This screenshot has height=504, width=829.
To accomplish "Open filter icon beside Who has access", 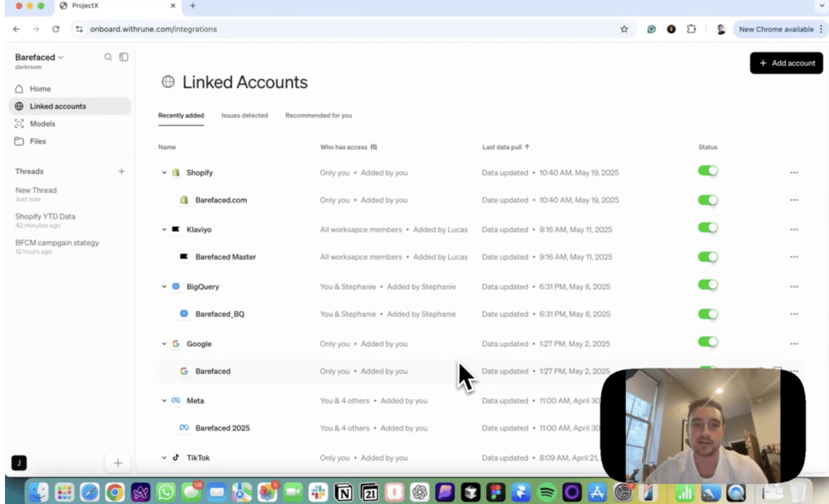I will tap(374, 147).
